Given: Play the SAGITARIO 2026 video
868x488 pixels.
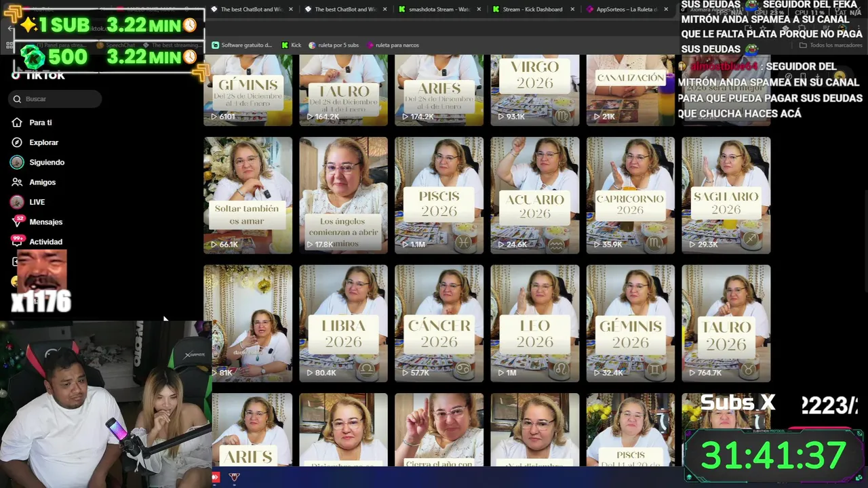Looking at the screenshot, I should pyautogui.click(x=726, y=195).
